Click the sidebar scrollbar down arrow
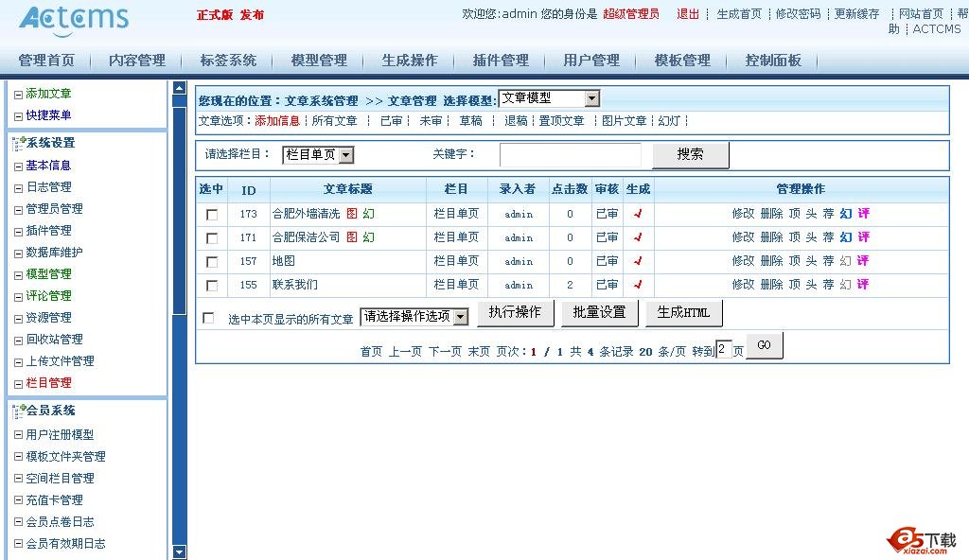 (180, 551)
